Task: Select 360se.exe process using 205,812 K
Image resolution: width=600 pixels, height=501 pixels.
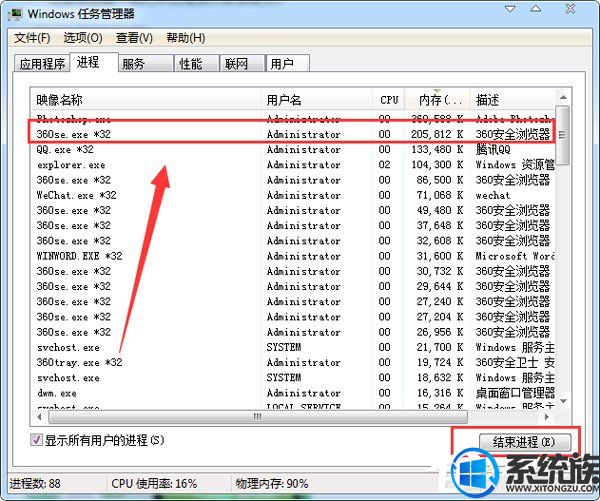Action: (293, 134)
